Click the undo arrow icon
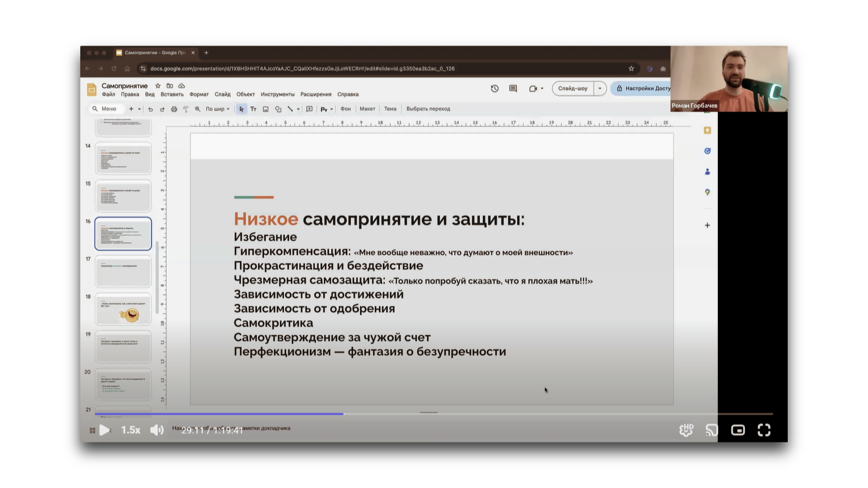This screenshot has height=488, width=868. 150,109
